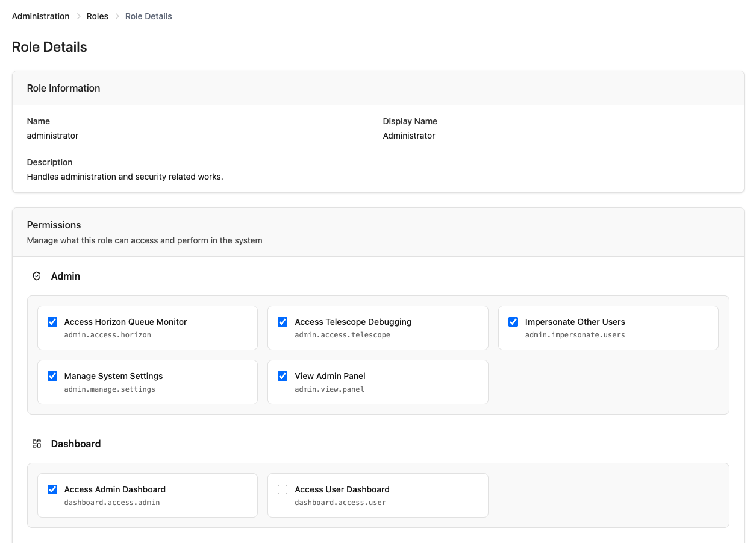This screenshot has width=756, height=543.
Task: Uncheck View Admin Panel permission
Action: tap(283, 375)
